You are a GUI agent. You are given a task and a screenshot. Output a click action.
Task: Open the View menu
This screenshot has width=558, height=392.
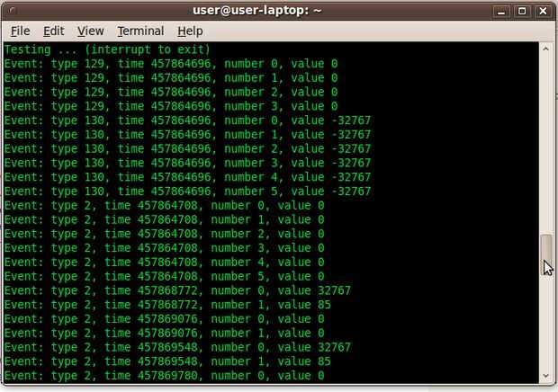[91, 31]
